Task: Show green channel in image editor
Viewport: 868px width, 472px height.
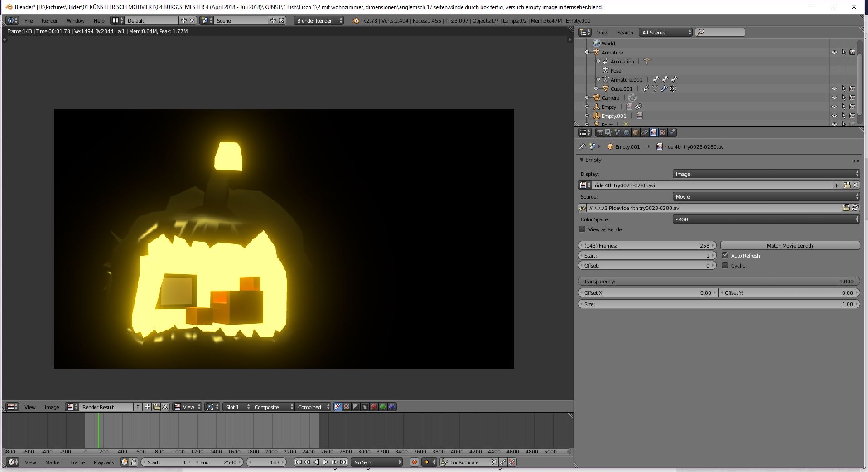Action: coord(383,407)
